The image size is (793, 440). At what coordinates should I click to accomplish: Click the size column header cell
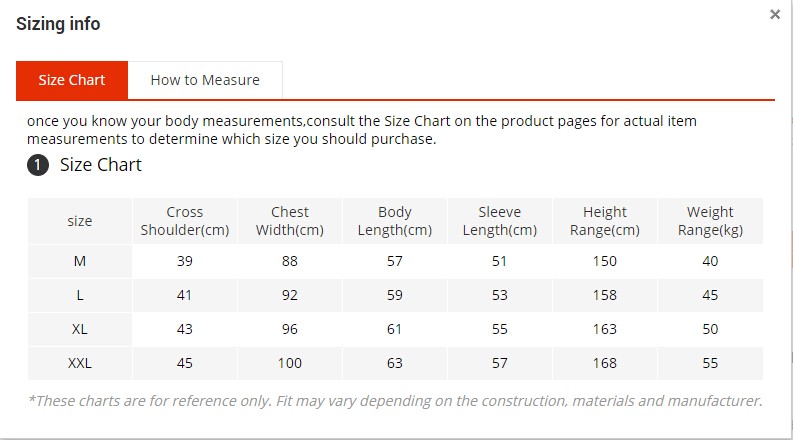point(80,221)
